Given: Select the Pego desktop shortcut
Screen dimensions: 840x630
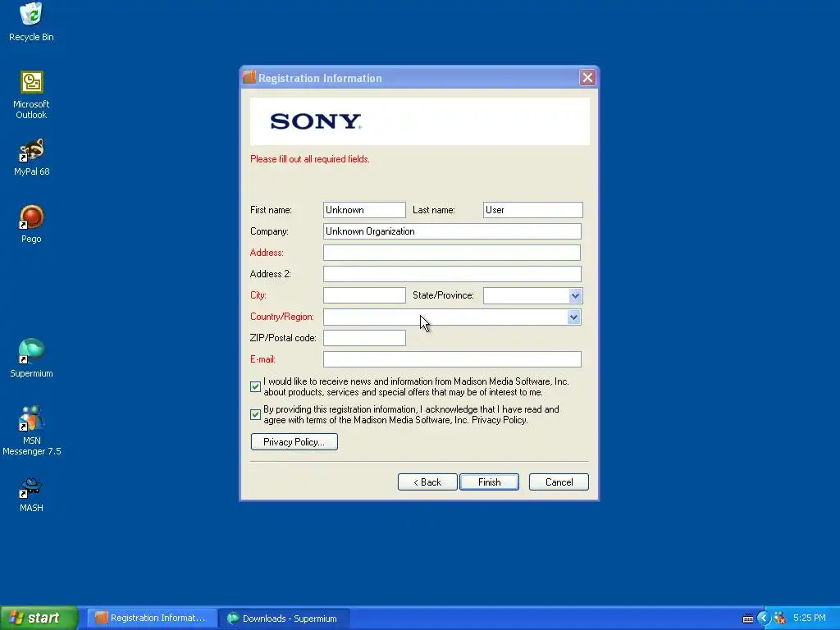Looking at the screenshot, I should [31, 225].
